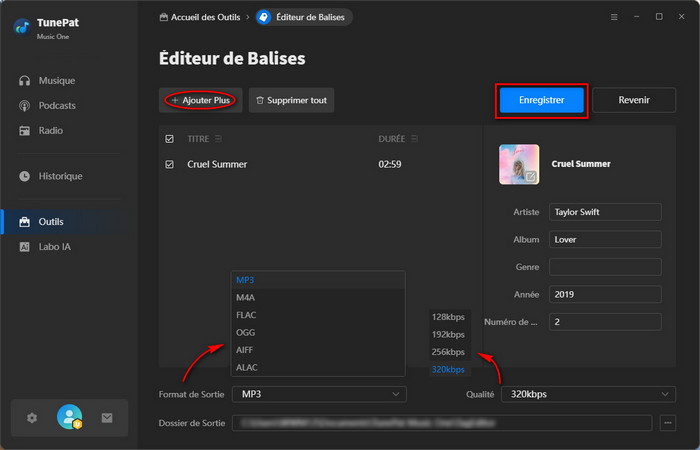The width and height of the screenshot is (700, 450).
Task: Click the Année field showing 2019
Action: coord(605,295)
